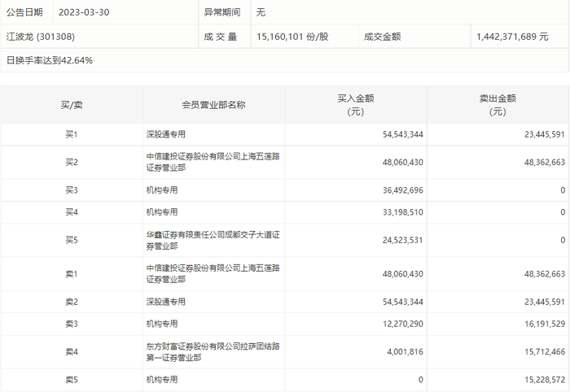Click the 公告日期 label cell
The image size is (570, 392).
coord(27,12)
